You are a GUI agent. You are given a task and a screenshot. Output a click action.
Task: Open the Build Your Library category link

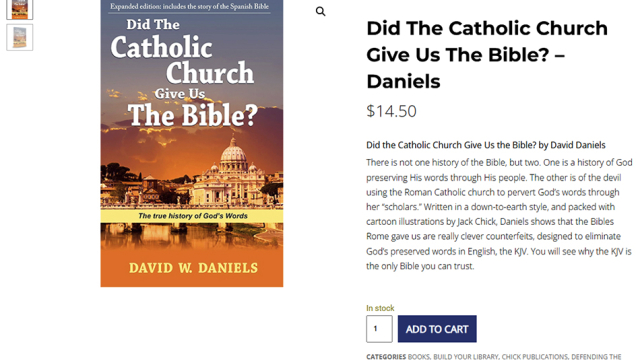[x=466, y=356]
